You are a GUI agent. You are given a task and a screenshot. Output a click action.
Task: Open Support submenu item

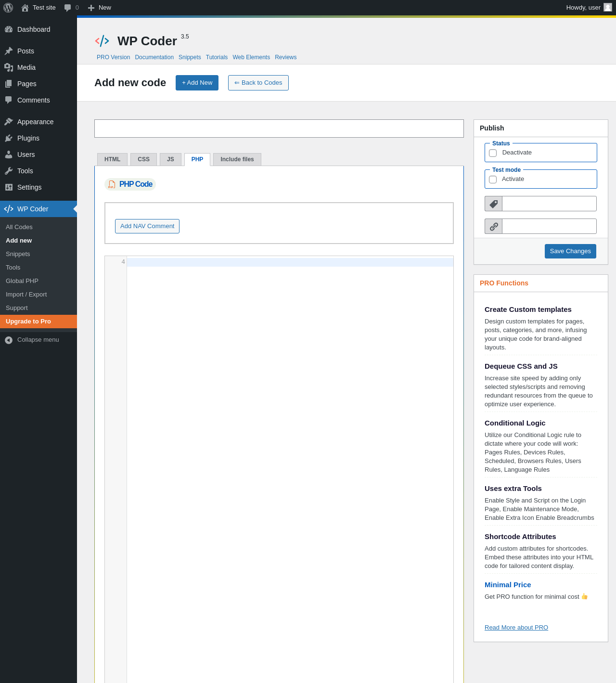pos(38,308)
